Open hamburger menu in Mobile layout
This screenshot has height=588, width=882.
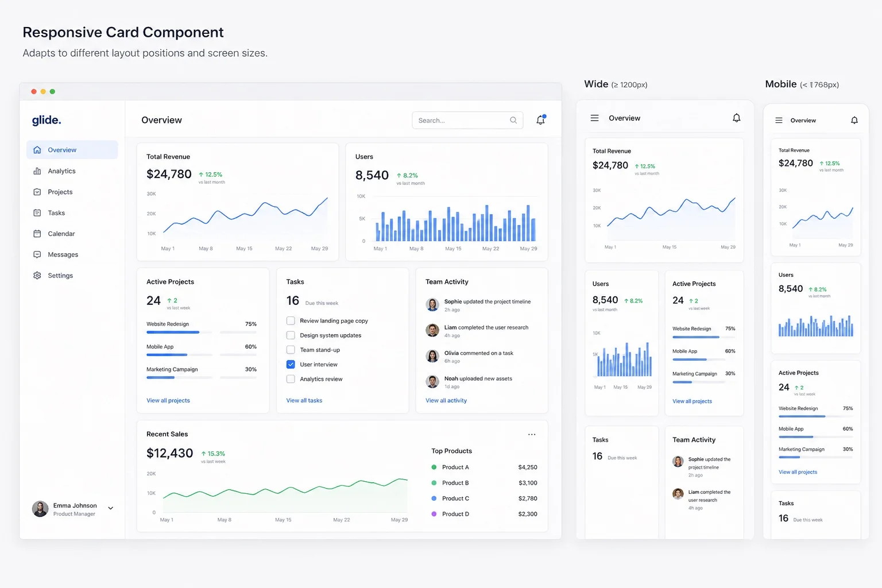779,121
